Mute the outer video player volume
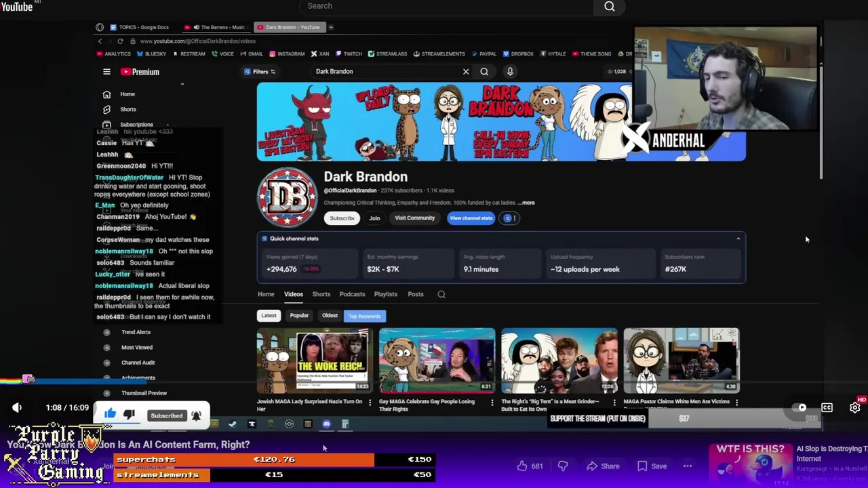Screen dimensions: 868x488 (17, 407)
